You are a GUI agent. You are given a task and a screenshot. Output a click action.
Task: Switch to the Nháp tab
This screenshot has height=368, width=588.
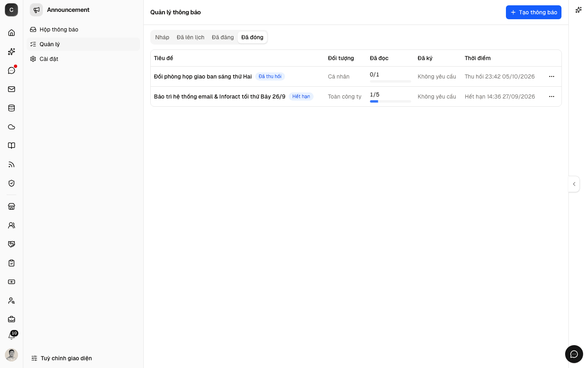coord(162,37)
